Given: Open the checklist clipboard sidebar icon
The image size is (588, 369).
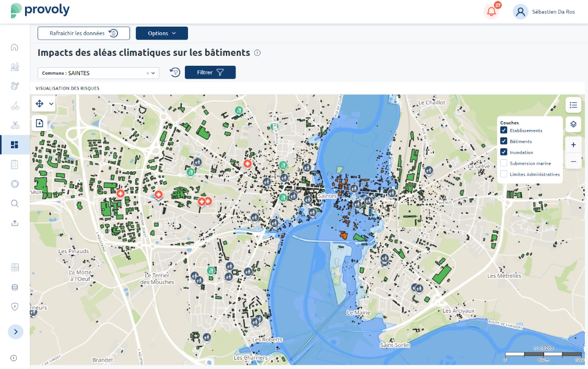Looking at the screenshot, I should 15,164.
